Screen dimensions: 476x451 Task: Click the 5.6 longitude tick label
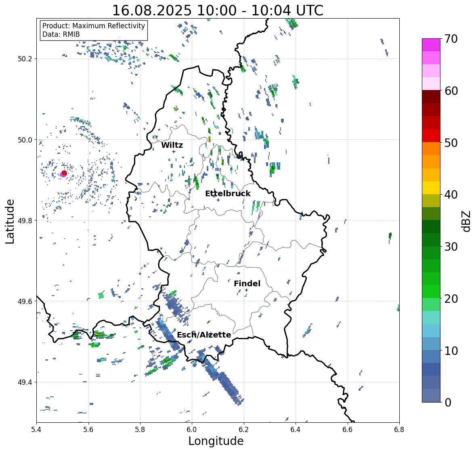[x=88, y=430]
